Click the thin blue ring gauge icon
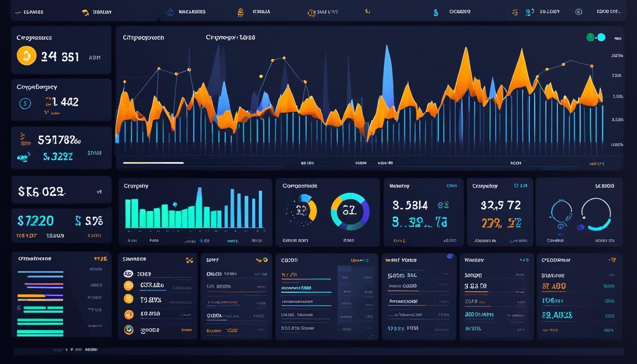The height and width of the screenshot is (364, 637). tap(563, 210)
